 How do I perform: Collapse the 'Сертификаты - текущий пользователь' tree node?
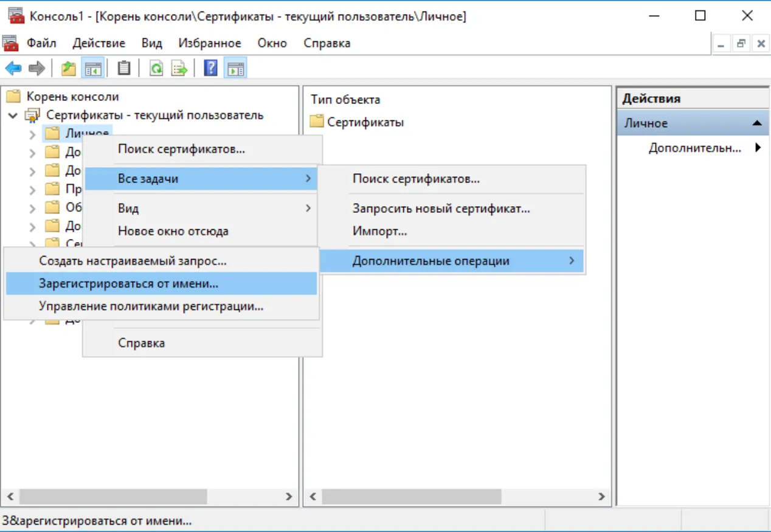(13, 116)
